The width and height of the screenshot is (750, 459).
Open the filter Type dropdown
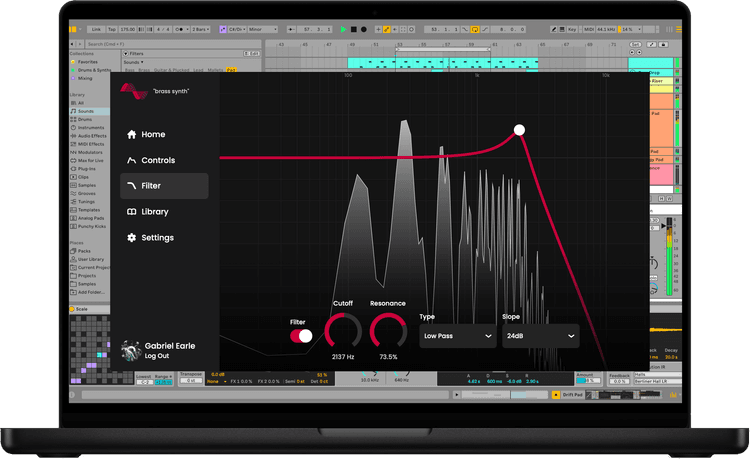pos(457,336)
